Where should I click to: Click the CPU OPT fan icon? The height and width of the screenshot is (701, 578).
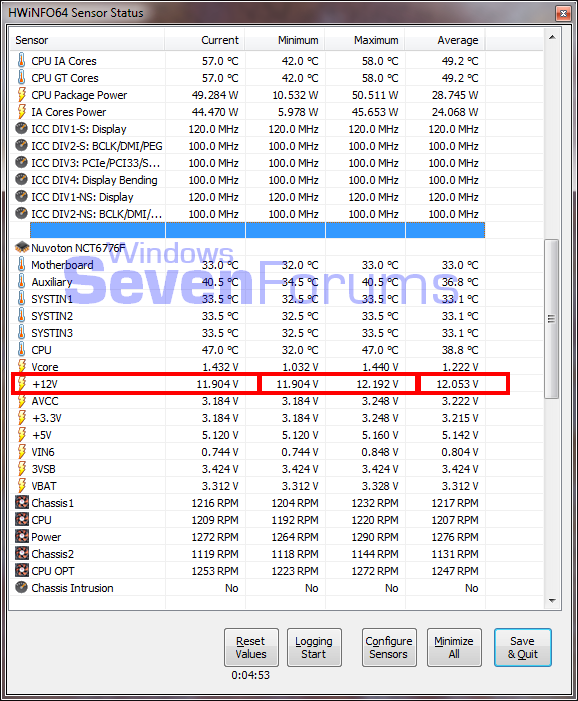coord(22,570)
